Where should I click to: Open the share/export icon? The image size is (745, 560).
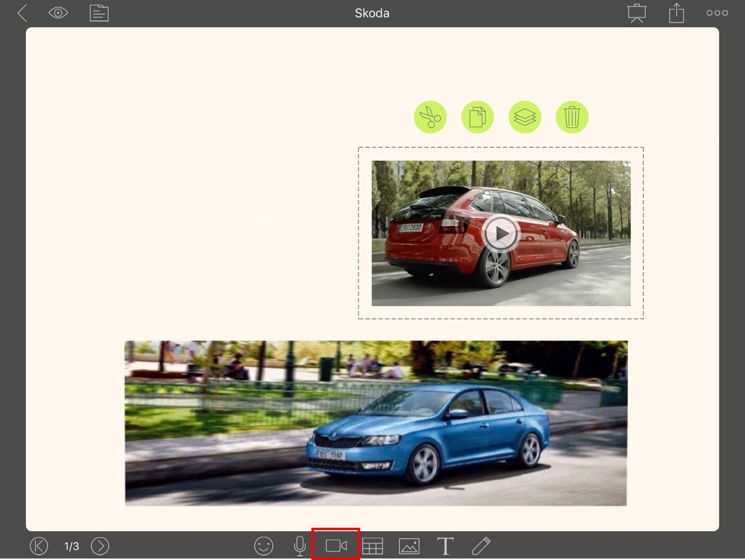(x=676, y=13)
